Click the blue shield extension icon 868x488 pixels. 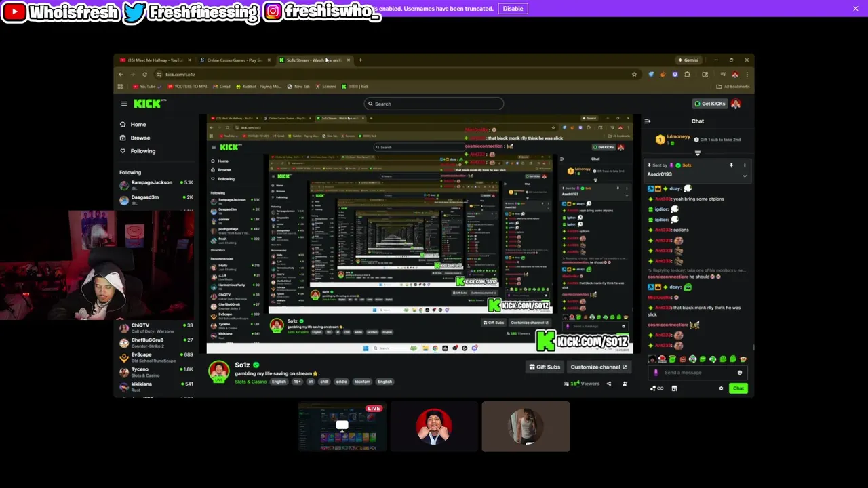pos(651,74)
